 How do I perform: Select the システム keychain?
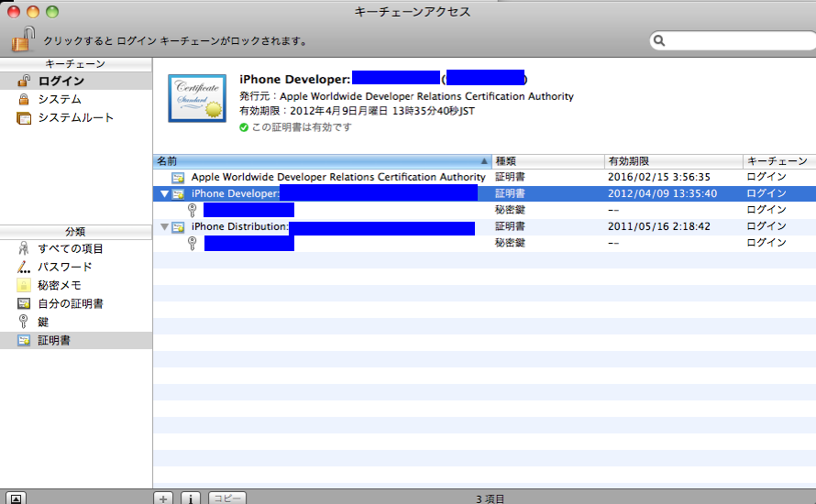coord(76,99)
